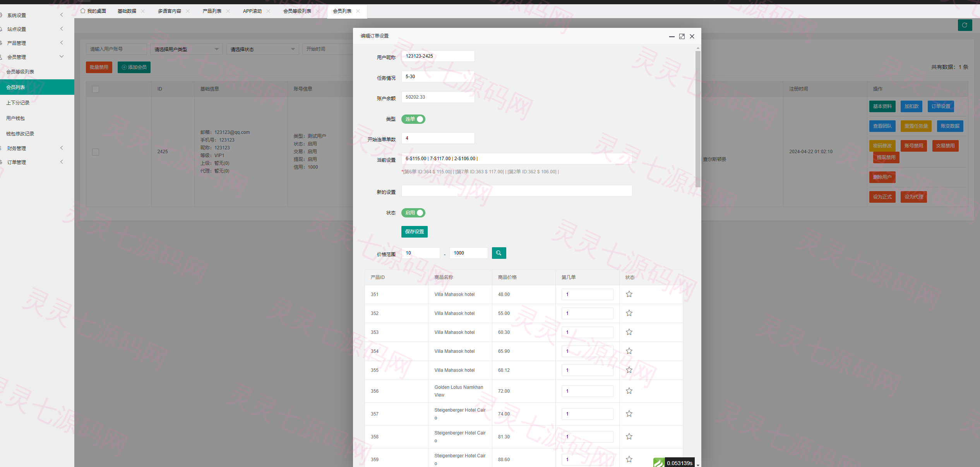Click the 批量禁用 button

point(99,67)
